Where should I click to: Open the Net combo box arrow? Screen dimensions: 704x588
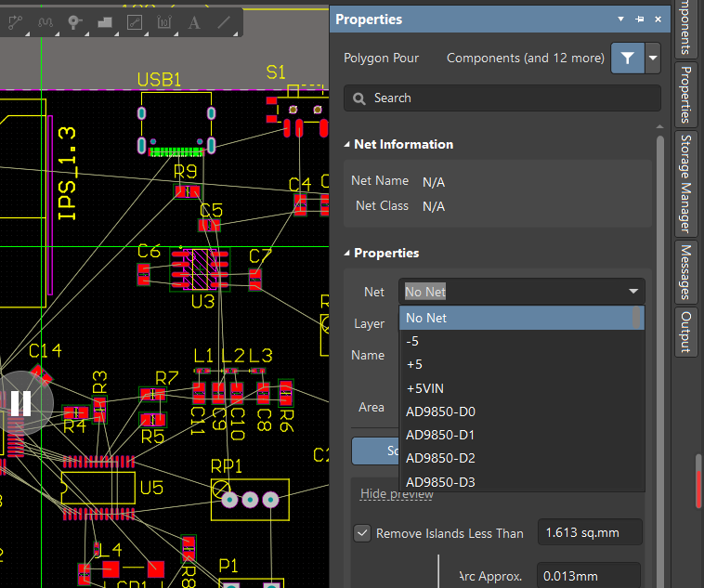coord(633,292)
